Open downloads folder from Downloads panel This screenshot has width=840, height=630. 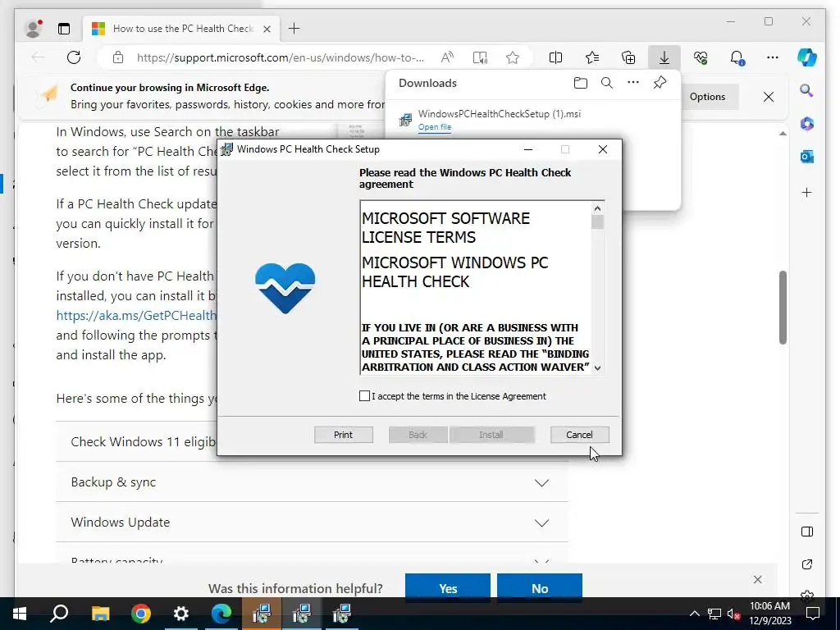pos(580,83)
